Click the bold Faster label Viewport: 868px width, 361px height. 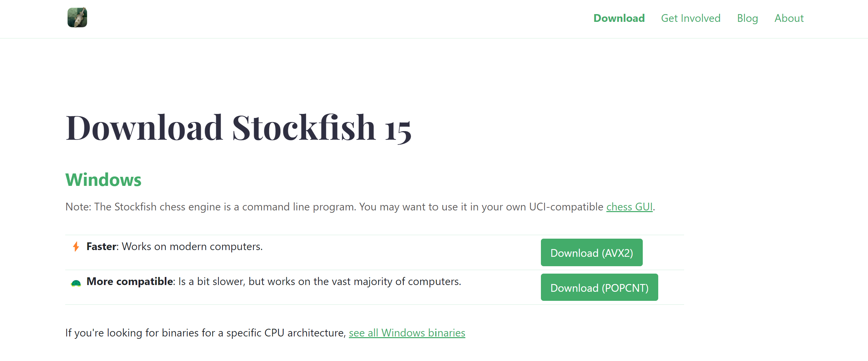pos(102,246)
